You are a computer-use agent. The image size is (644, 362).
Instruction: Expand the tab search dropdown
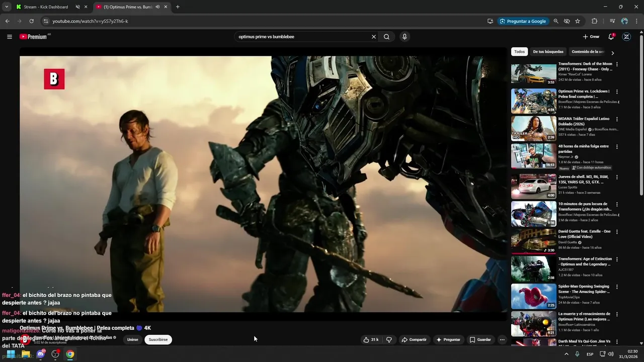point(7,7)
